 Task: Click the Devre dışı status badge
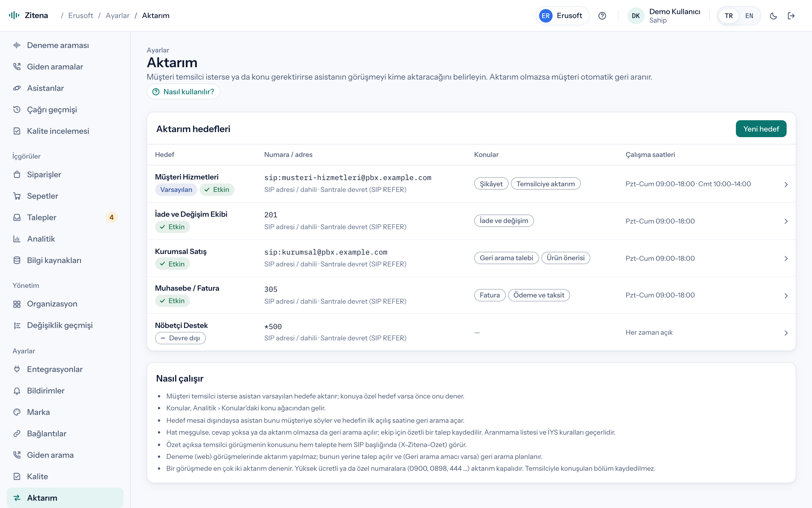click(180, 338)
